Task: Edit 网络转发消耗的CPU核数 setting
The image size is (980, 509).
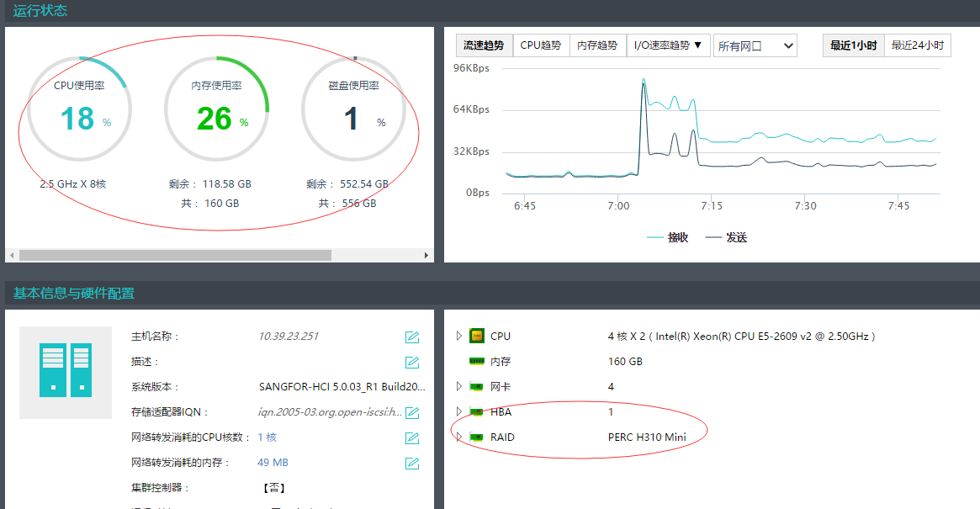Action: [412, 438]
